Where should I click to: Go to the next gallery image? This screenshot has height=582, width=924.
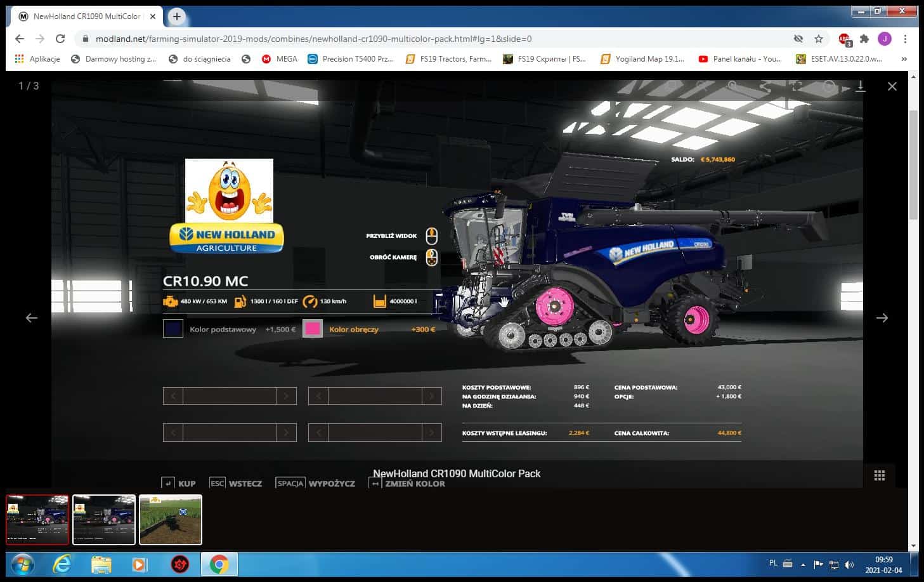tap(882, 318)
